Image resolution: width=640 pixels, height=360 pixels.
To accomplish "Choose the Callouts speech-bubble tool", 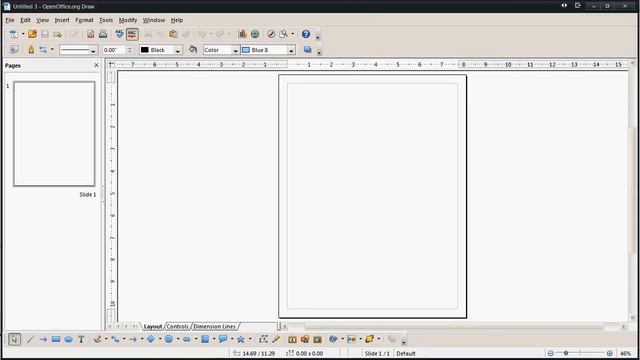I will [x=223, y=339].
